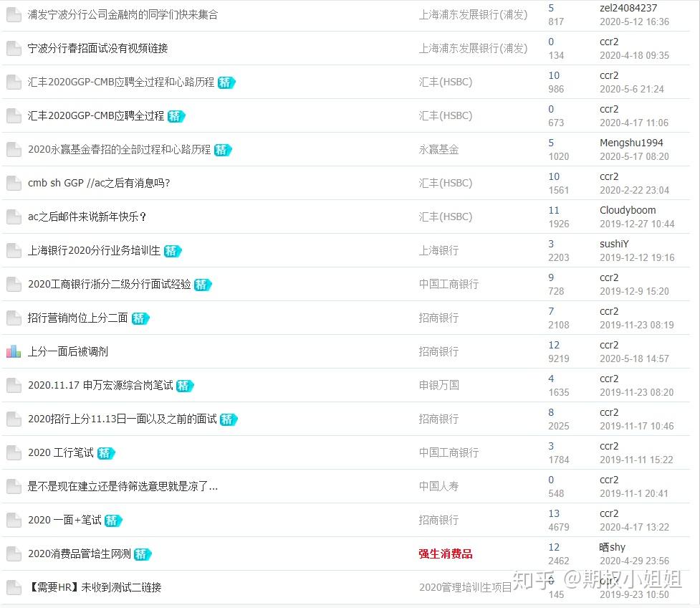The height and width of the screenshot is (608, 700).
Task: Click the page icon beside 上海银行2020分行业务培训生
Action: pos(14,251)
